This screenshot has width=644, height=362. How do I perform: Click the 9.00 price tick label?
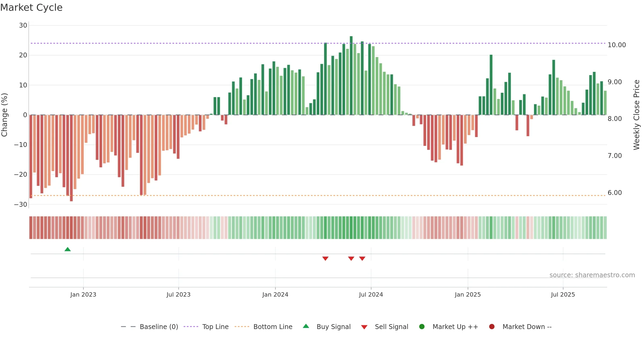point(615,82)
